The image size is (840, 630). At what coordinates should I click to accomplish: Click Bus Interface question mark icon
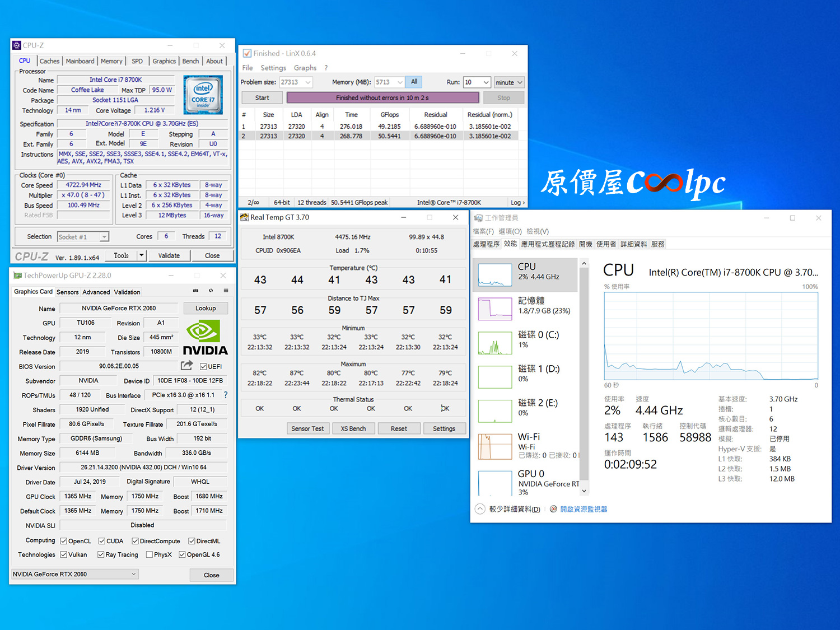pos(226,395)
